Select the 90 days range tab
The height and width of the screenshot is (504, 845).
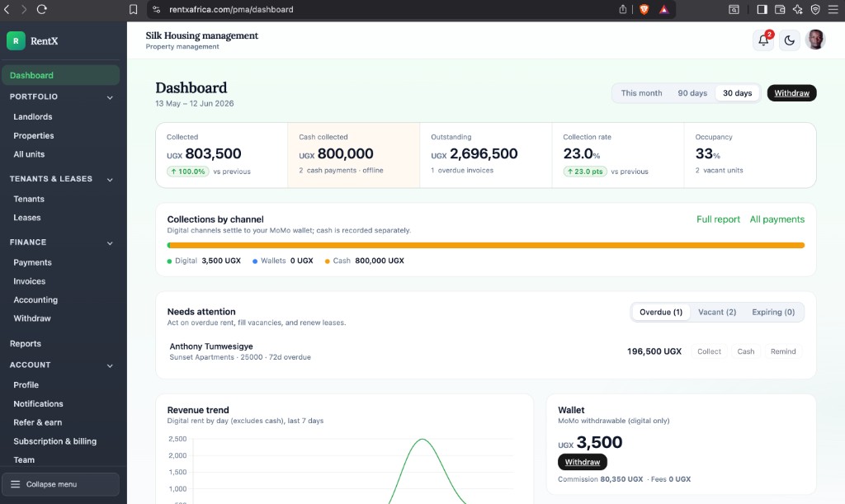[x=692, y=92]
